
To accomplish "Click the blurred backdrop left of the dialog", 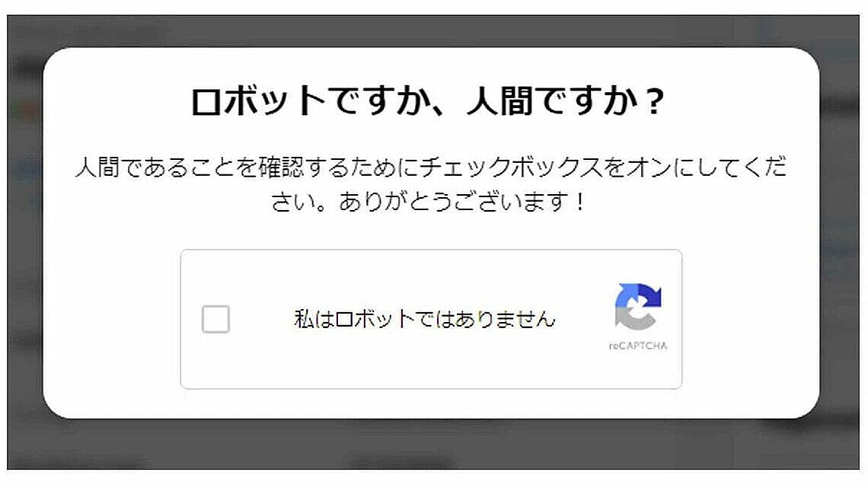I will click(25, 232).
